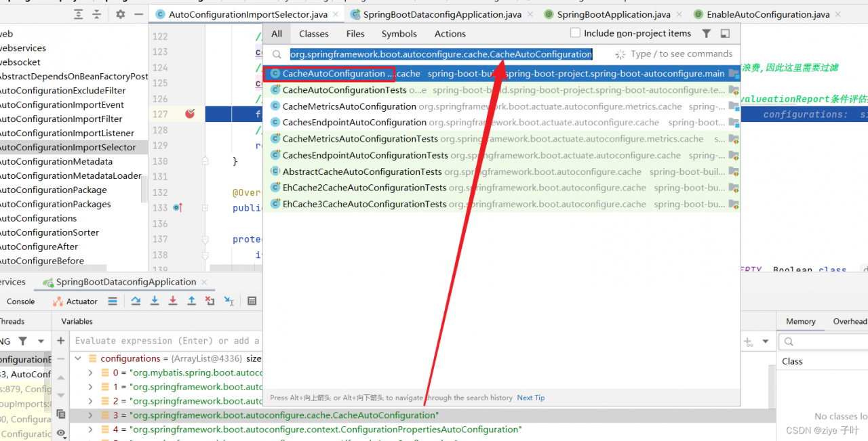The width and height of the screenshot is (868, 441).
Task: Click the Step Into debugger icon
Action: [x=155, y=301]
